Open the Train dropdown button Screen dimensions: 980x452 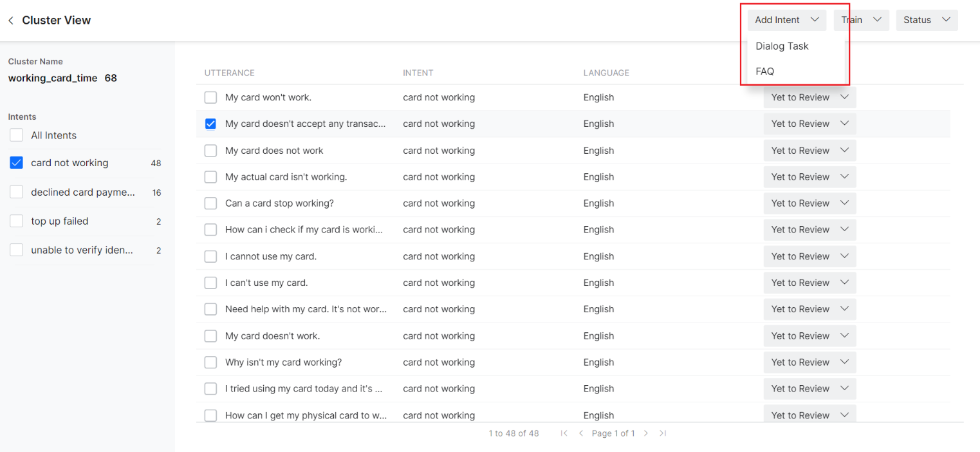[x=860, y=20]
